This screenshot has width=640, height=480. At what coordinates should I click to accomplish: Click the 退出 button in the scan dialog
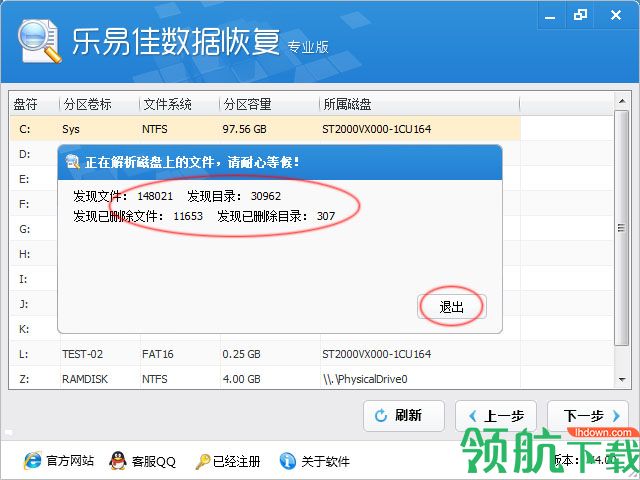pos(452,307)
